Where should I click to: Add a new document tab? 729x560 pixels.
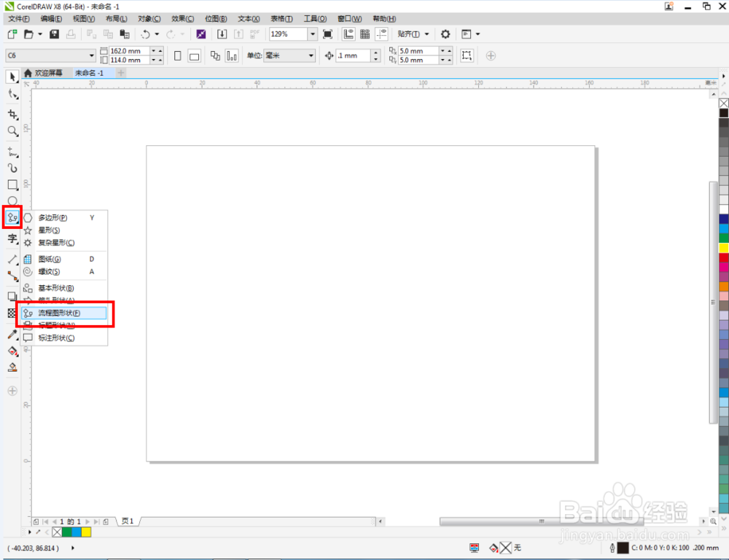[121, 73]
